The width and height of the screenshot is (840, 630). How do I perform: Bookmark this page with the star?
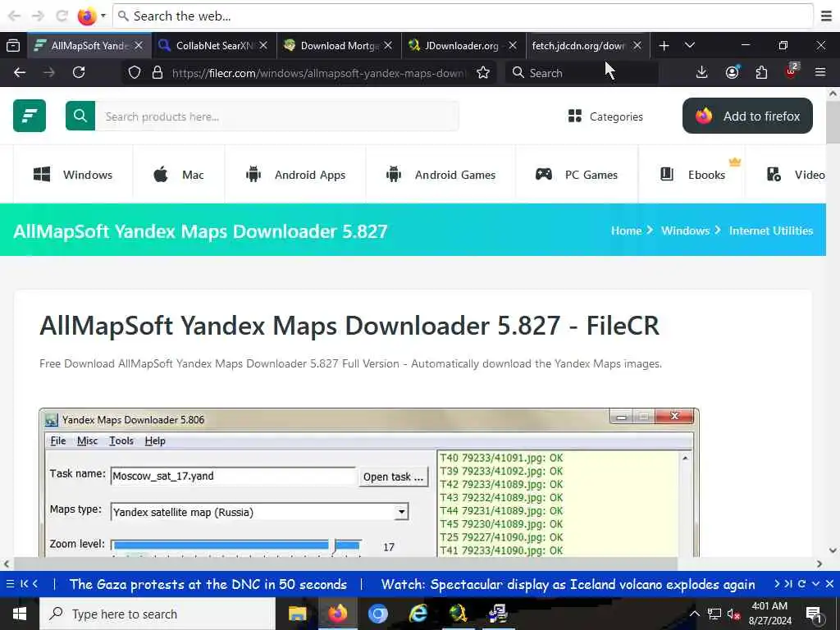[482, 72]
